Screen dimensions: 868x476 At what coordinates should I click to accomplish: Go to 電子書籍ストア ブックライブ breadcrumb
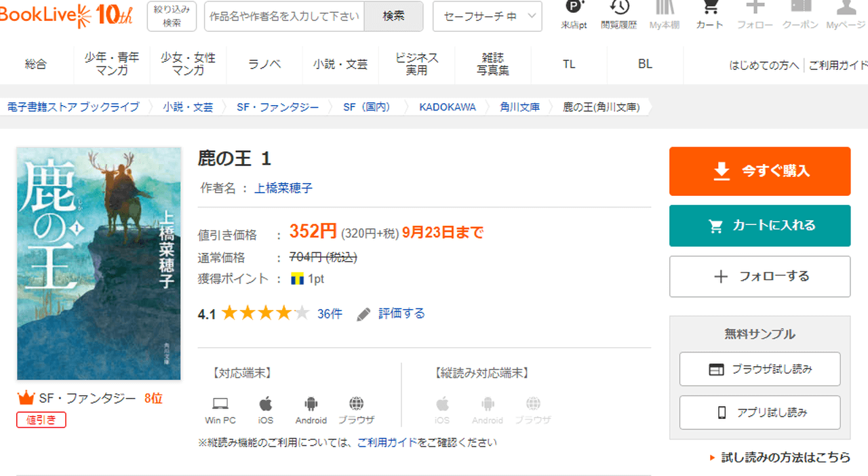[73, 107]
